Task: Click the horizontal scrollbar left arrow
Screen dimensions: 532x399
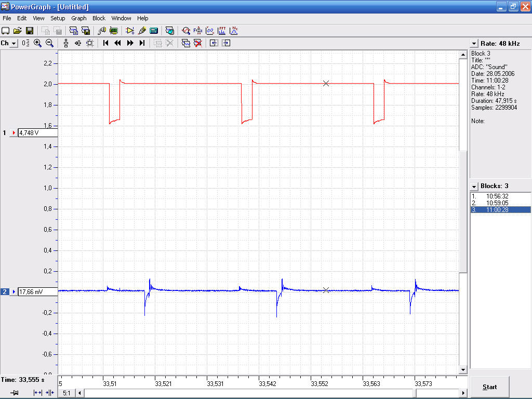Action: 79,393
